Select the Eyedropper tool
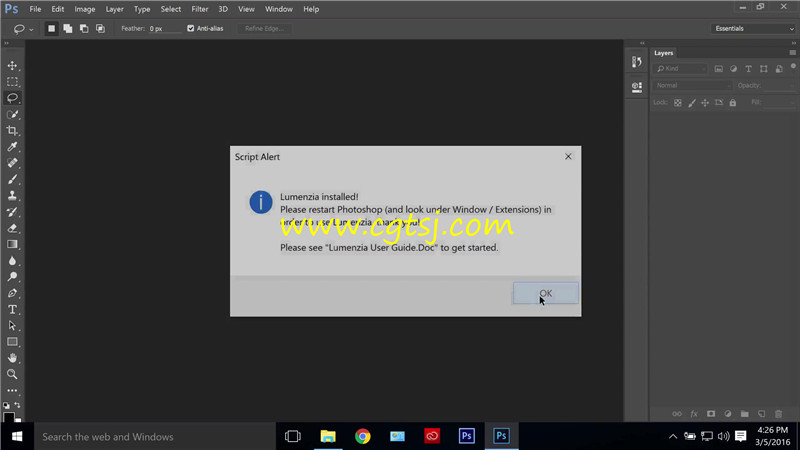Screen dimensions: 800x450 pos(12,147)
